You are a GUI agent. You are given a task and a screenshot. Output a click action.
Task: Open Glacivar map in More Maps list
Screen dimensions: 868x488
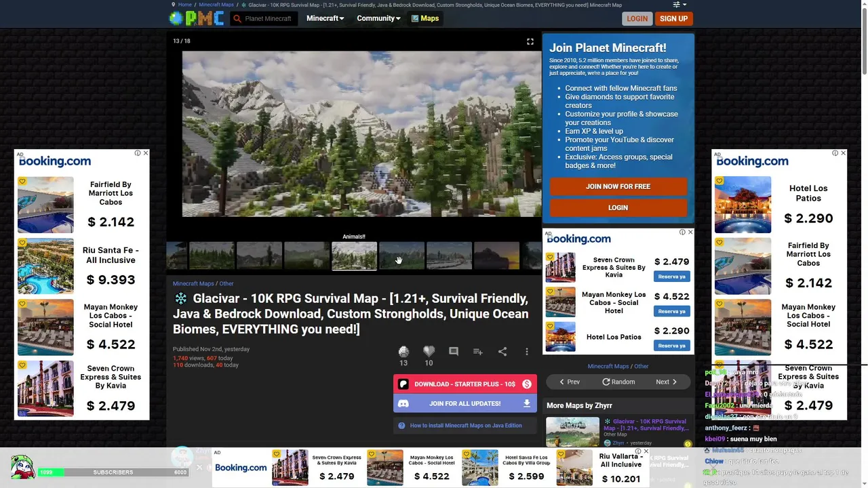point(646,425)
